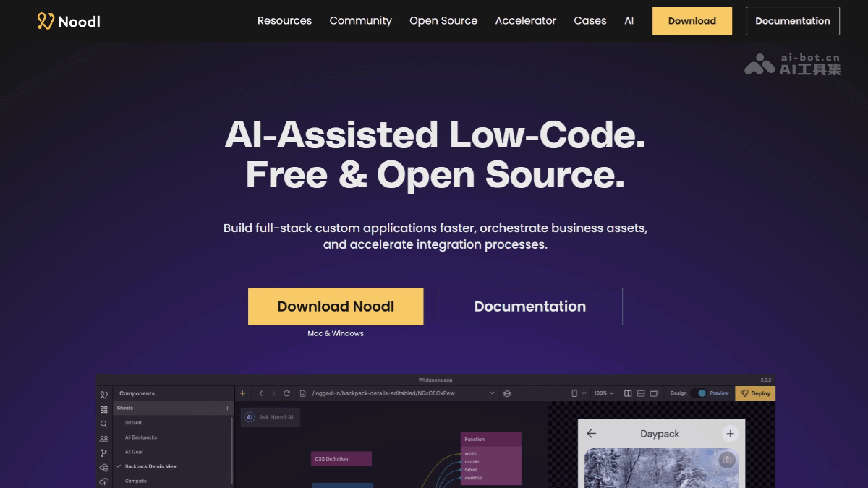Expand the route path dropdown chevron
Image resolution: width=868 pixels, height=488 pixels.
pos(492,393)
